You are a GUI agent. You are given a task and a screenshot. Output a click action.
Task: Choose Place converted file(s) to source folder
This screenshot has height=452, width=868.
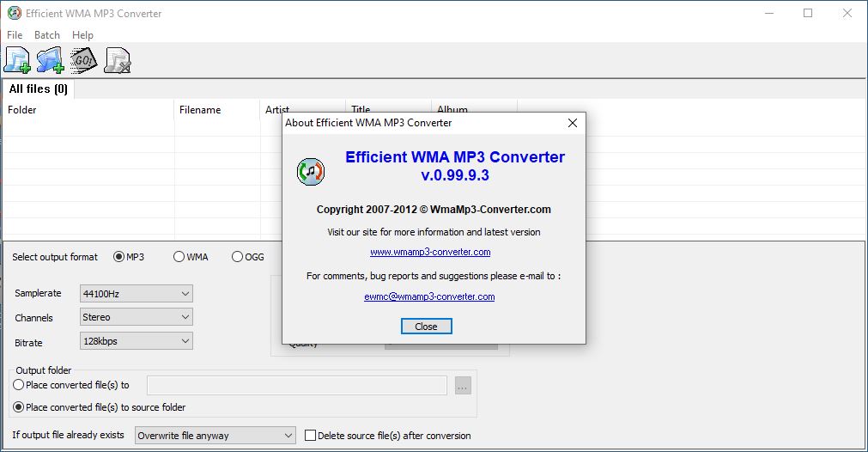pyautogui.click(x=99, y=407)
